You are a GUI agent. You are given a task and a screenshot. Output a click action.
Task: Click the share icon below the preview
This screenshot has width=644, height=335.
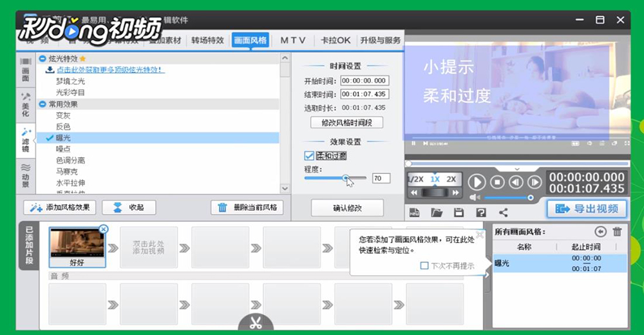[x=503, y=213]
